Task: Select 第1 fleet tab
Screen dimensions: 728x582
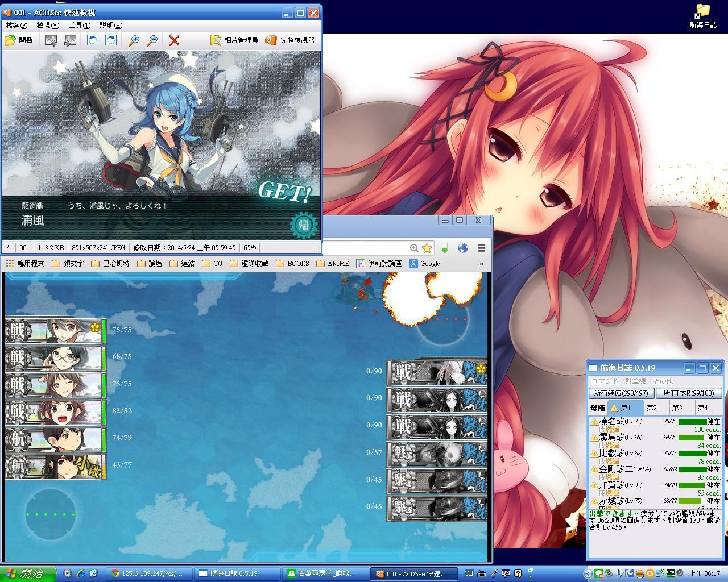Action: pos(625,408)
